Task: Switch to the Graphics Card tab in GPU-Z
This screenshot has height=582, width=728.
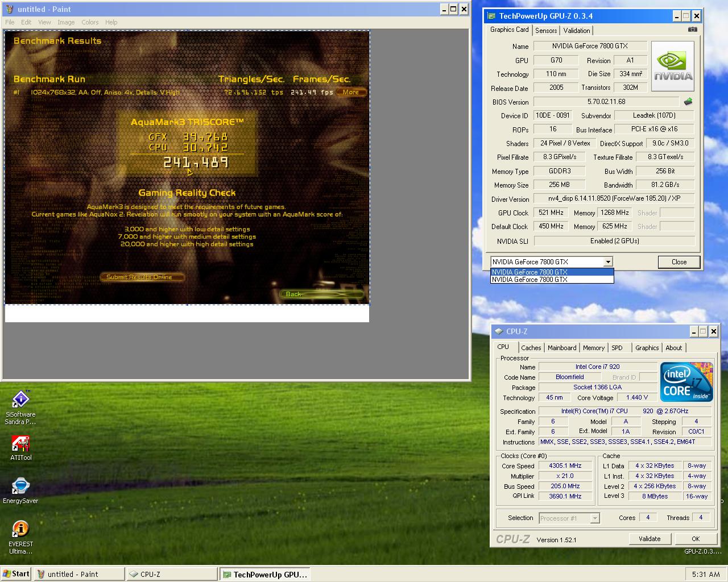Action: pos(510,30)
